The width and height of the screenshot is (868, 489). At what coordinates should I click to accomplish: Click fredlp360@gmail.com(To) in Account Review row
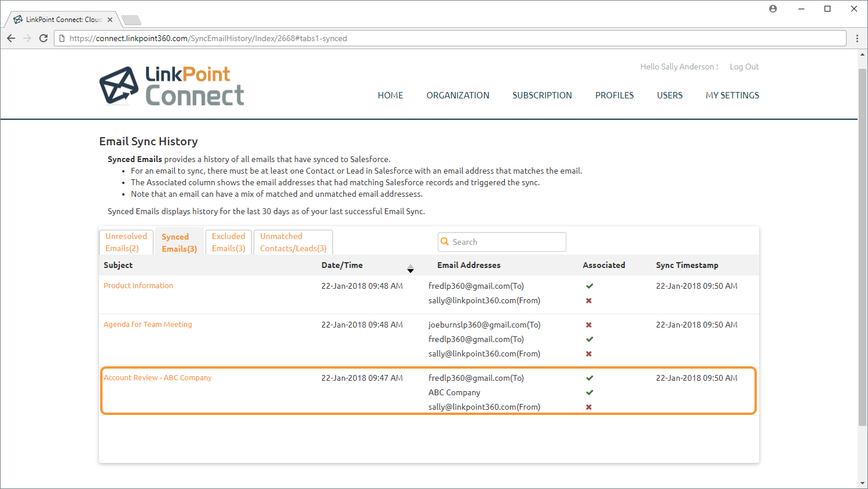pos(476,378)
